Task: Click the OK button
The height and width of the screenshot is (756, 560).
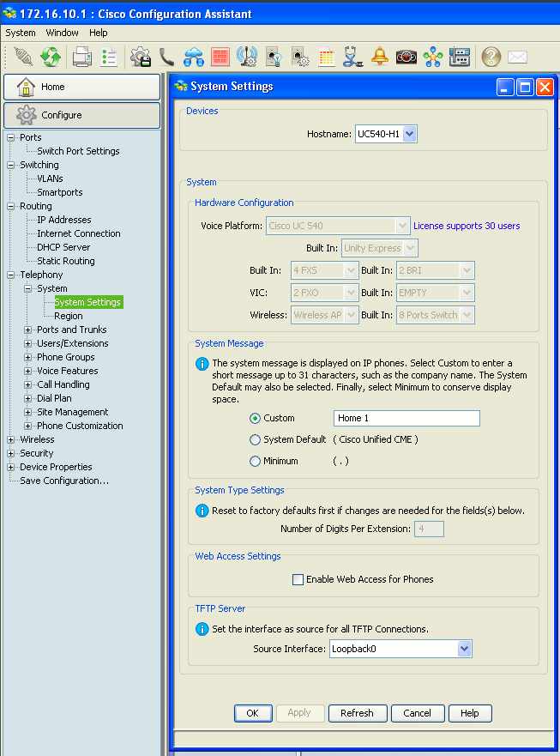Action: click(x=253, y=714)
